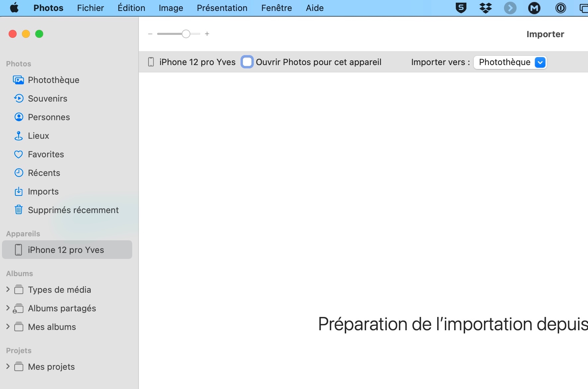This screenshot has width=588, height=389.
Task: Enable Ouvrir Photos pour cet appareil checkbox
Action: [247, 62]
